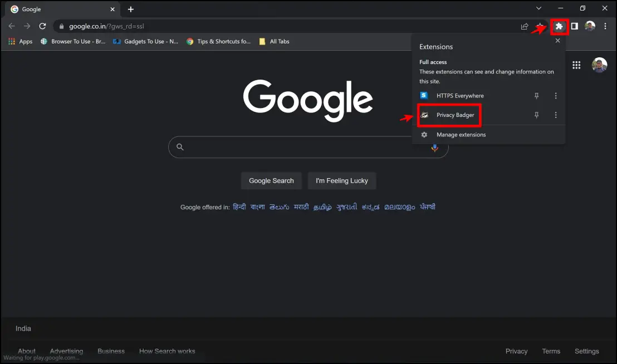Open the Google apps grid

click(576, 65)
